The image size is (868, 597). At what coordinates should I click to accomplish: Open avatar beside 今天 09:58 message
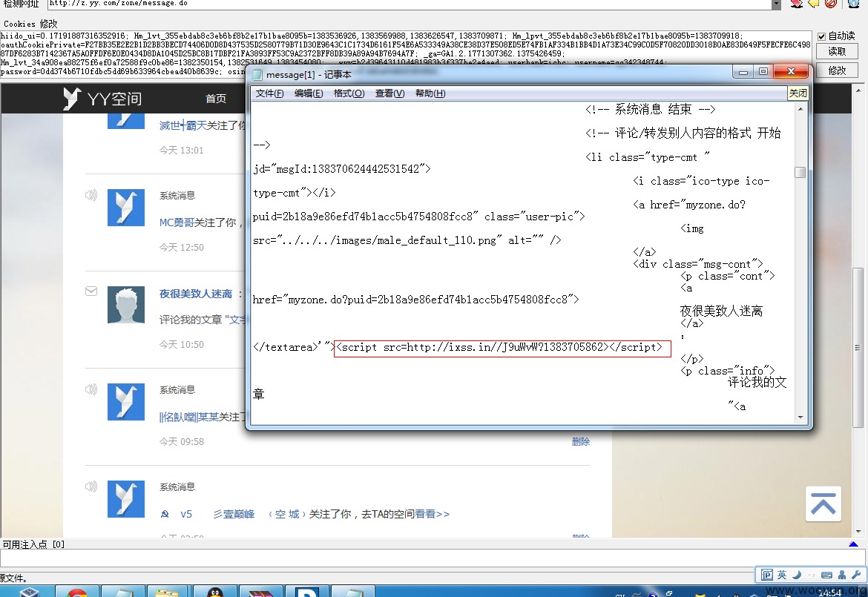[x=125, y=402]
